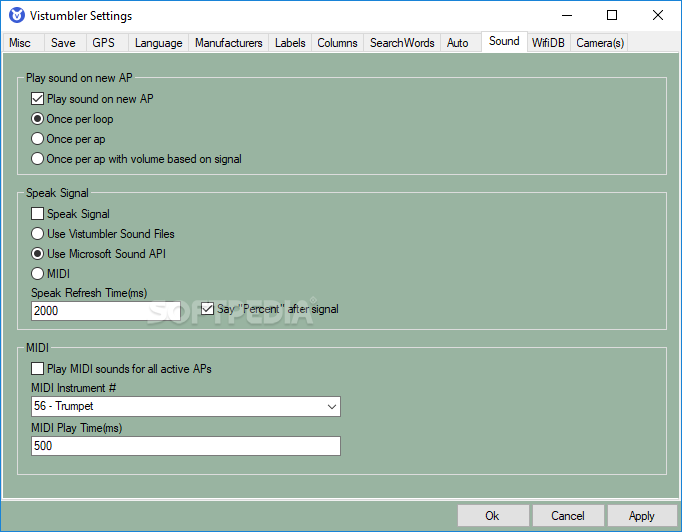Click the Cancel button

click(x=568, y=516)
